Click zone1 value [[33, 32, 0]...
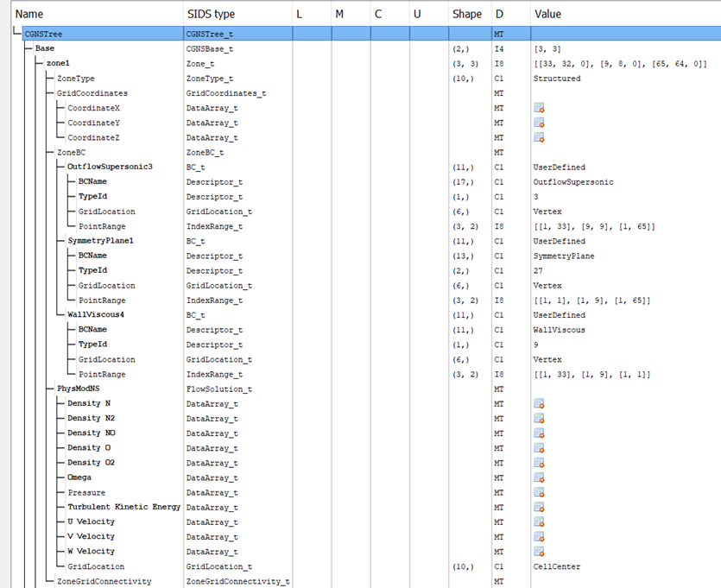This screenshot has width=721, height=588. click(620, 64)
